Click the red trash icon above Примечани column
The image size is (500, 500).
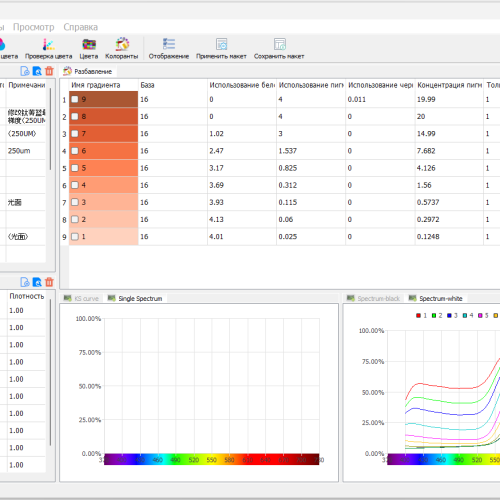click(x=49, y=71)
